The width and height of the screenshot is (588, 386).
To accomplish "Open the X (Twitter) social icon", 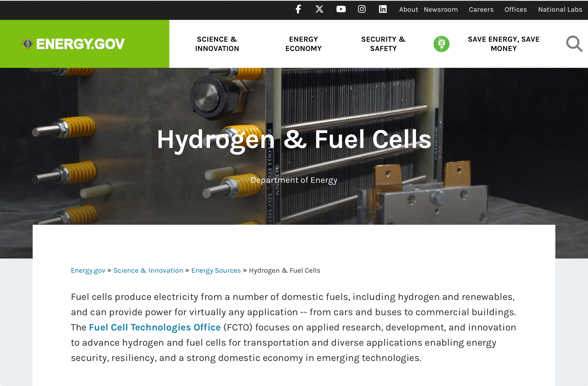I will pos(319,9).
